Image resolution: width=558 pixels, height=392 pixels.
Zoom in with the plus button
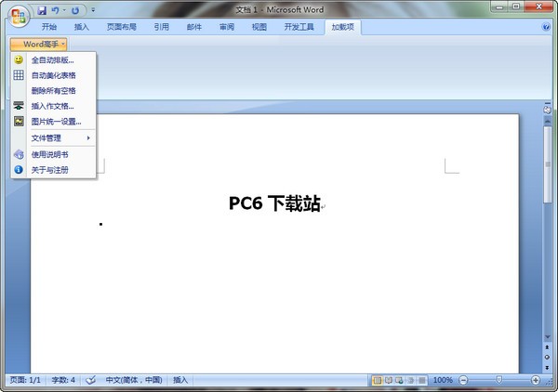coord(536,381)
